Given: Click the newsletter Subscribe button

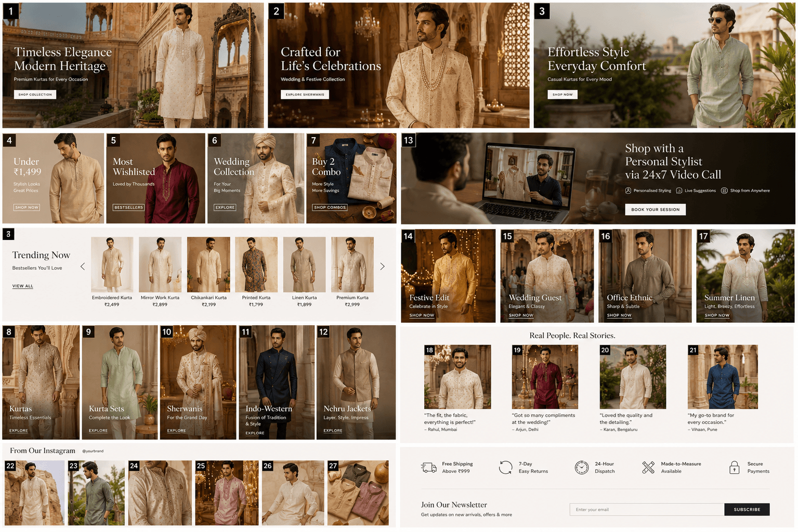Looking at the screenshot, I should [x=747, y=510].
